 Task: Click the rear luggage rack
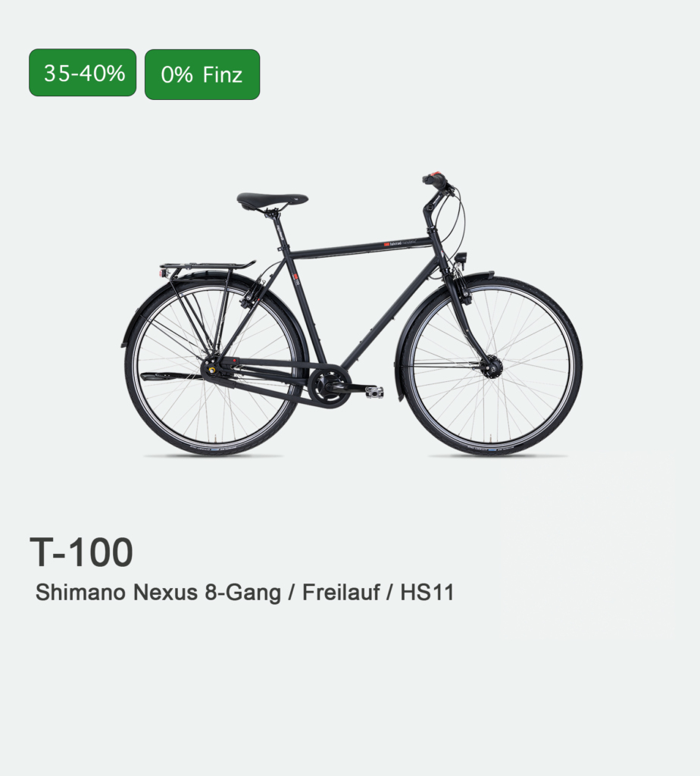point(208,268)
